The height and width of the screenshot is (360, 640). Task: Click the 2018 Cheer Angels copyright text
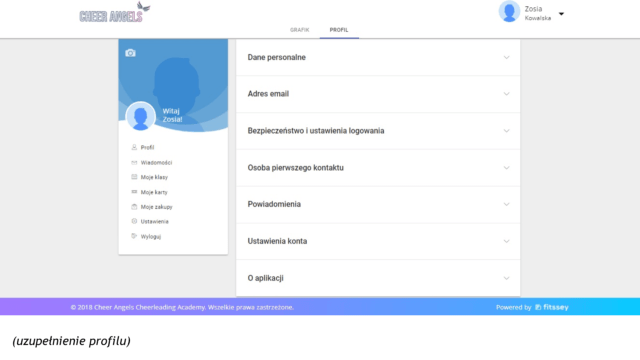[182, 307]
